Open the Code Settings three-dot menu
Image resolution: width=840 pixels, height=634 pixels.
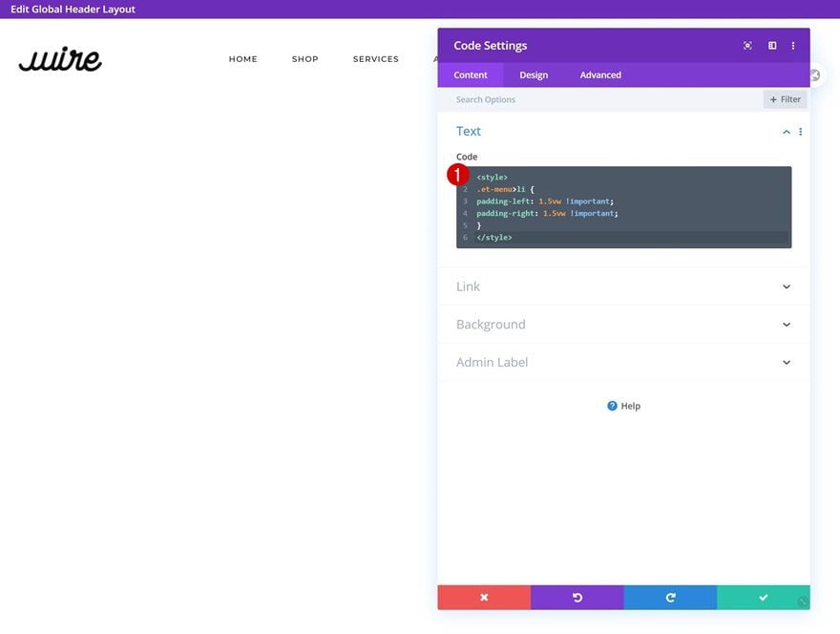[793, 46]
